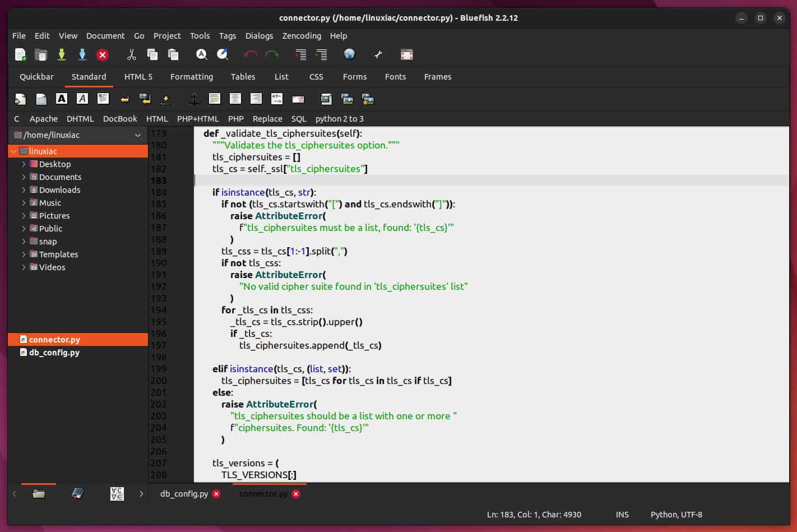Apply bold with the A toolbar icon
The height and width of the screenshot is (532, 797).
[62, 99]
